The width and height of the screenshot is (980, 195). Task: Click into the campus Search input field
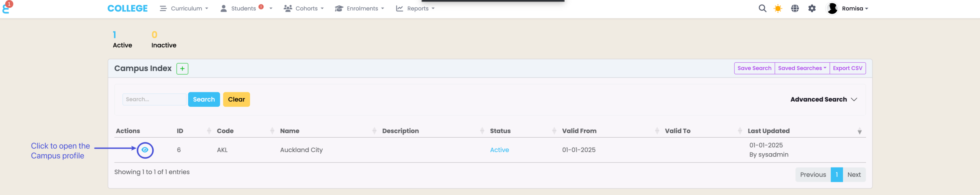pos(154,99)
